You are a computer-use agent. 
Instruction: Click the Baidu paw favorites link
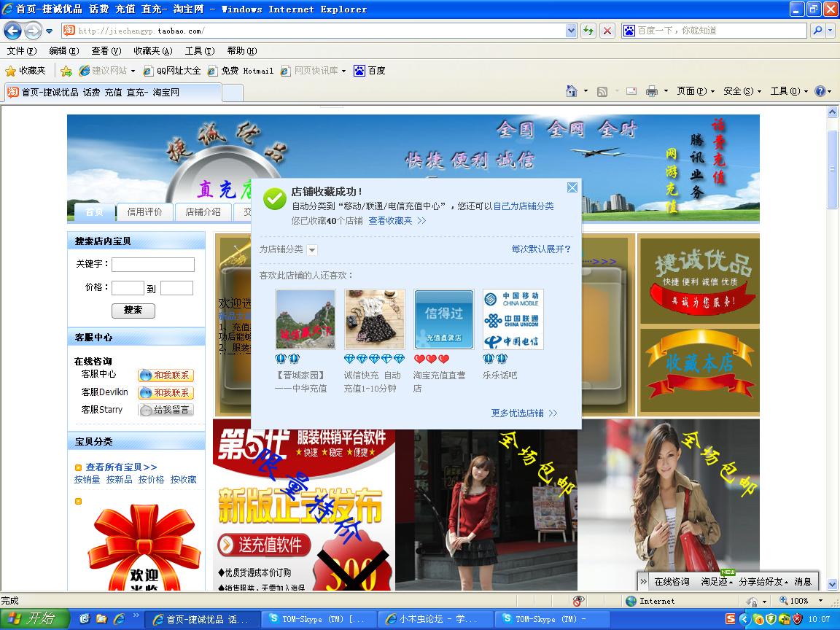click(x=370, y=71)
